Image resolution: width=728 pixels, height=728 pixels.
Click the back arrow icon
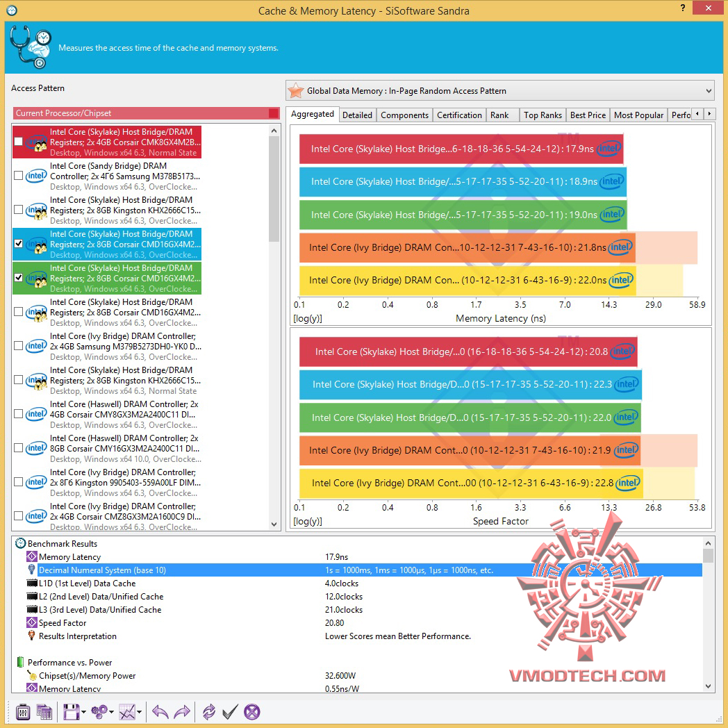click(x=160, y=712)
